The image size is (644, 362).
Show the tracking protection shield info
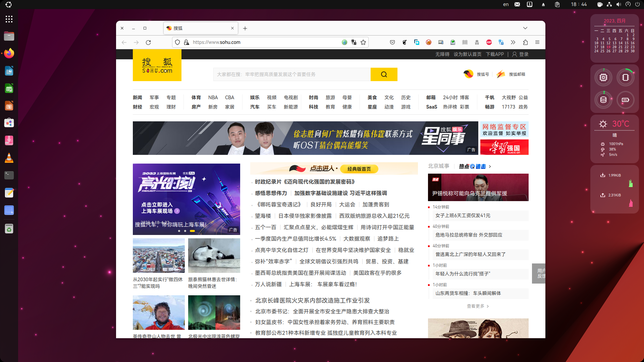(x=177, y=42)
